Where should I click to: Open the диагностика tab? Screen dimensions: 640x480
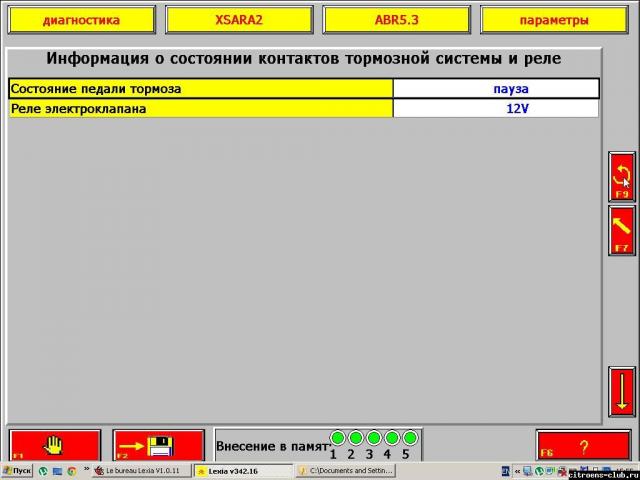pyautogui.click(x=81, y=20)
